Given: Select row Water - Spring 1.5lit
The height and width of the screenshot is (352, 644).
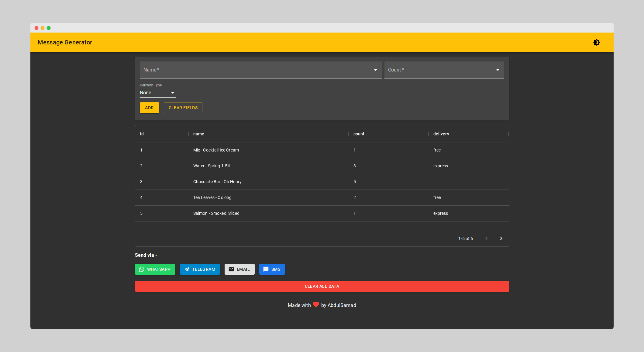Looking at the screenshot, I should (322, 166).
